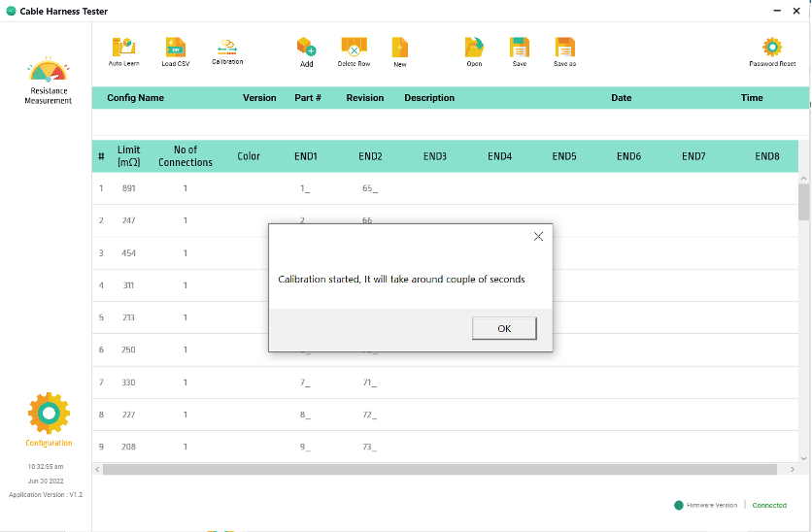Click the END8 column header

click(x=767, y=156)
